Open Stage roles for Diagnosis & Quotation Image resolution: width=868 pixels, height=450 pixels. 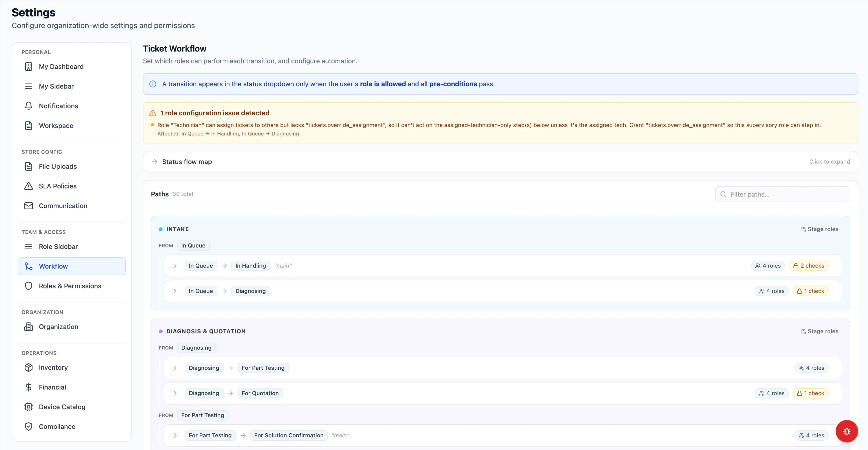pyautogui.click(x=819, y=331)
